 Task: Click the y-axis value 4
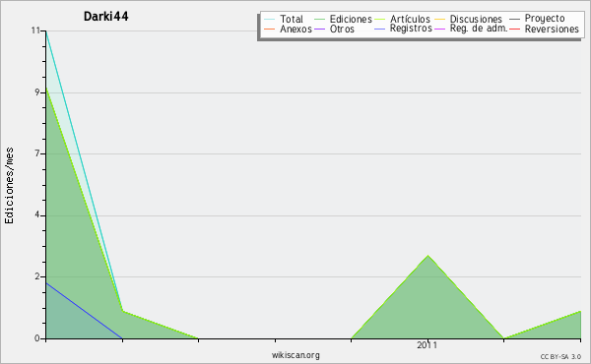37,214
